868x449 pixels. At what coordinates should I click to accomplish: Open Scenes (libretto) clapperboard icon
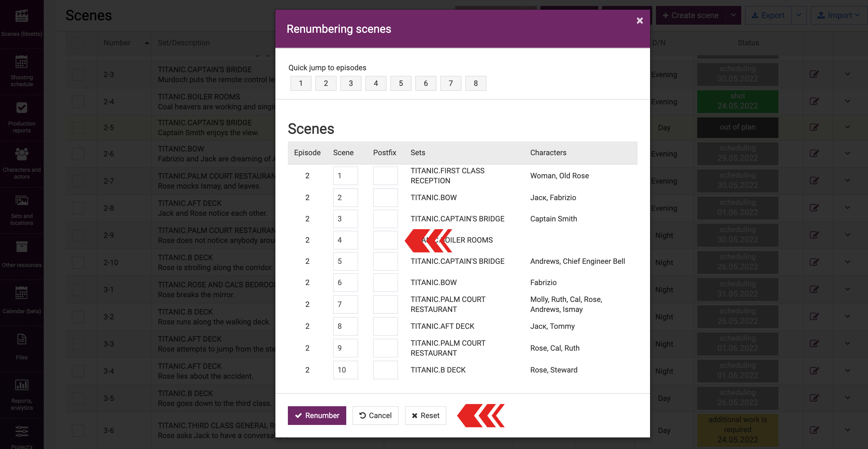point(22,16)
